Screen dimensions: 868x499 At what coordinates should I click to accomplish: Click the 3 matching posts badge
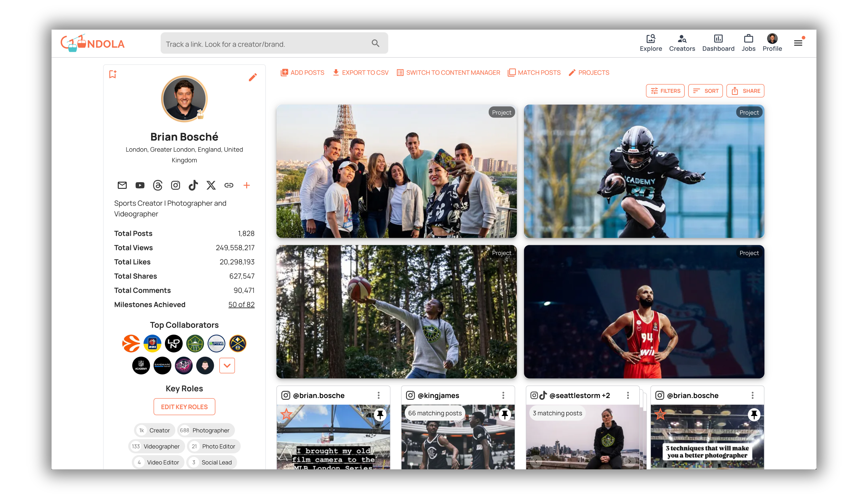(x=557, y=413)
